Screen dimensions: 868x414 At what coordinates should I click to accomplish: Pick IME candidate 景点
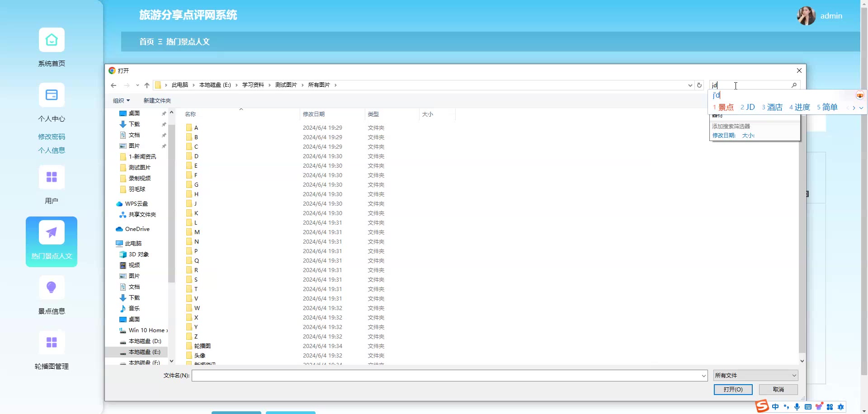[723, 108]
